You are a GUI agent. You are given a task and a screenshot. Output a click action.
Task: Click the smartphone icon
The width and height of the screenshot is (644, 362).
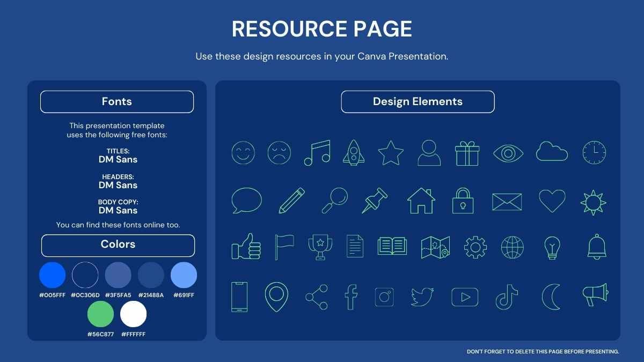click(239, 297)
